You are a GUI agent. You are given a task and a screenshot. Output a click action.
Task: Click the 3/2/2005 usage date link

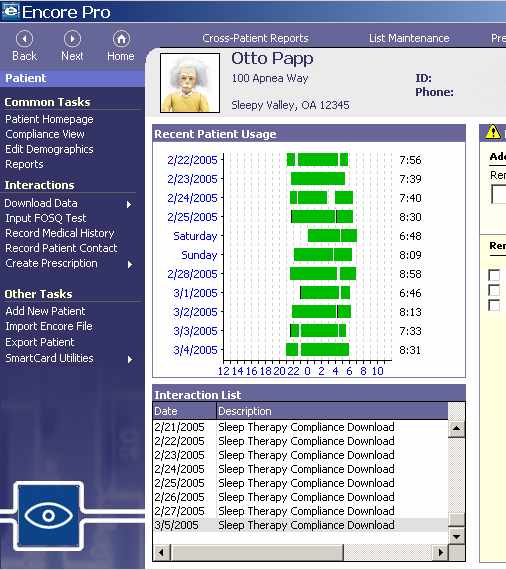(195, 312)
